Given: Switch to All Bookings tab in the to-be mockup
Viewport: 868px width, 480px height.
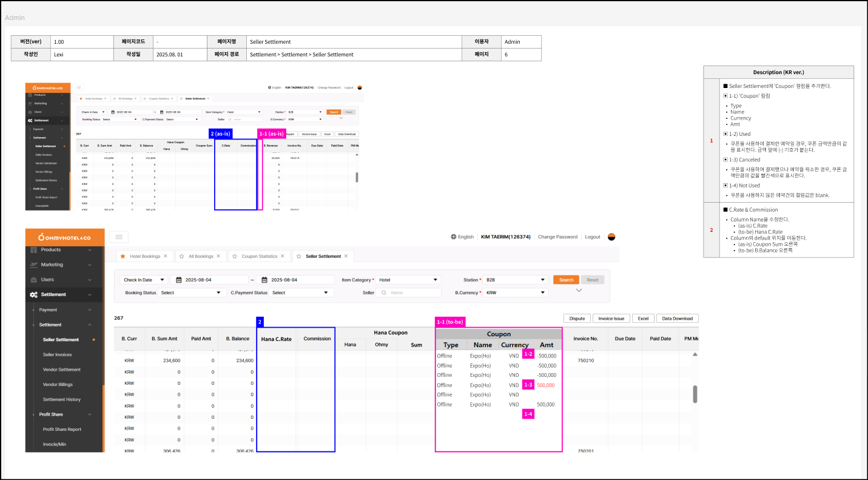Looking at the screenshot, I should (201, 256).
